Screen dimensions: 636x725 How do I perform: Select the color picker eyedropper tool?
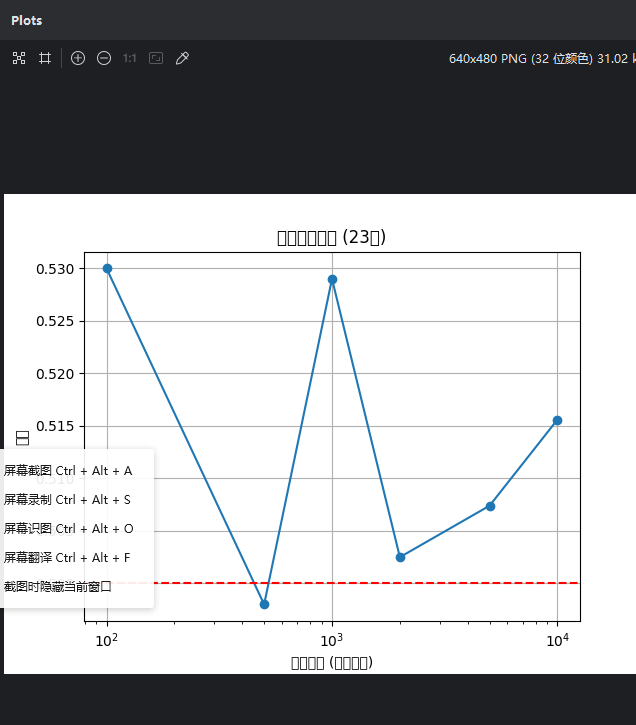pyautogui.click(x=182, y=59)
